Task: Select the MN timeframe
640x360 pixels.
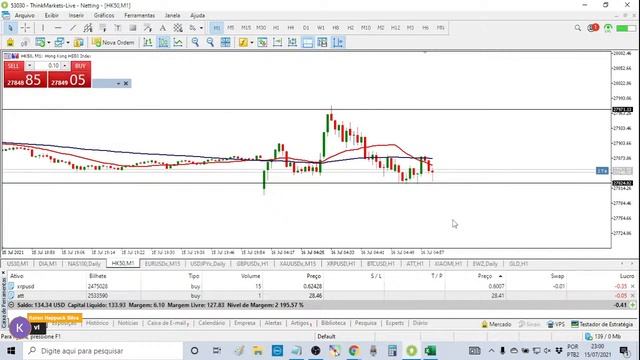Action: [440, 28]
